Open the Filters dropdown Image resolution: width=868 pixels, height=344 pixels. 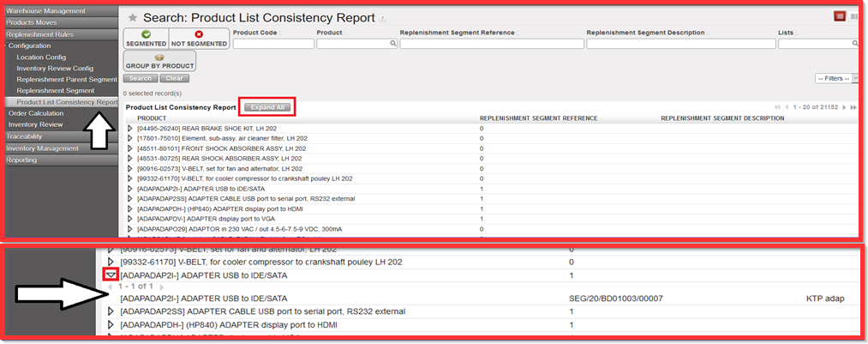point(836,78)
